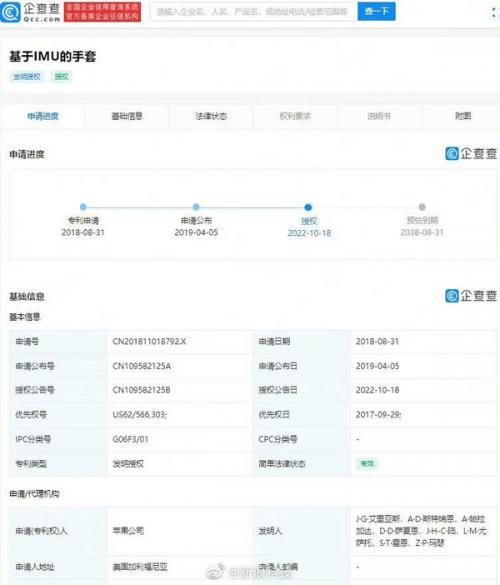Click the 申请公布 timeline dot

(x=196, y=207)
